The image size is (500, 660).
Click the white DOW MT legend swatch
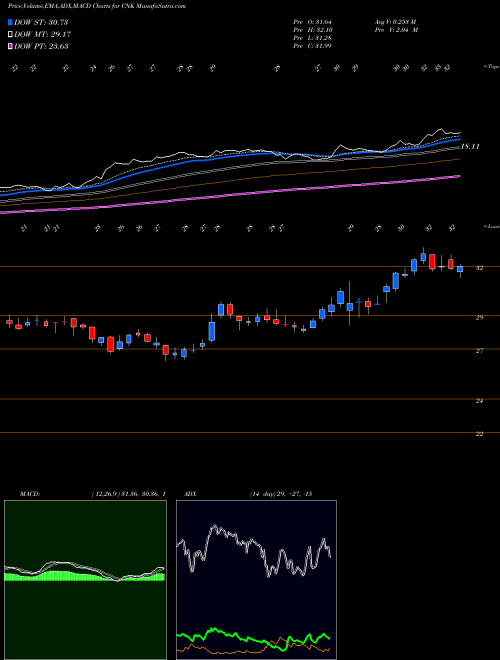(11, 35)
